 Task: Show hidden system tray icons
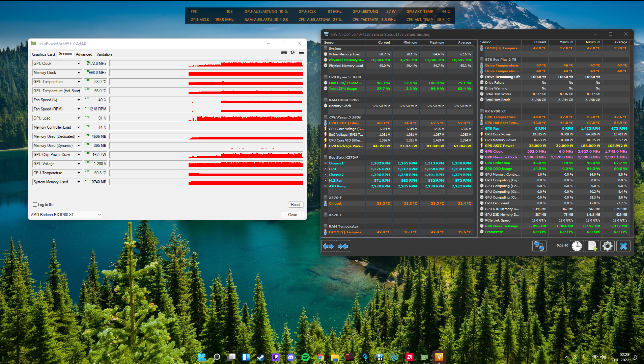(x=567, y=357)
